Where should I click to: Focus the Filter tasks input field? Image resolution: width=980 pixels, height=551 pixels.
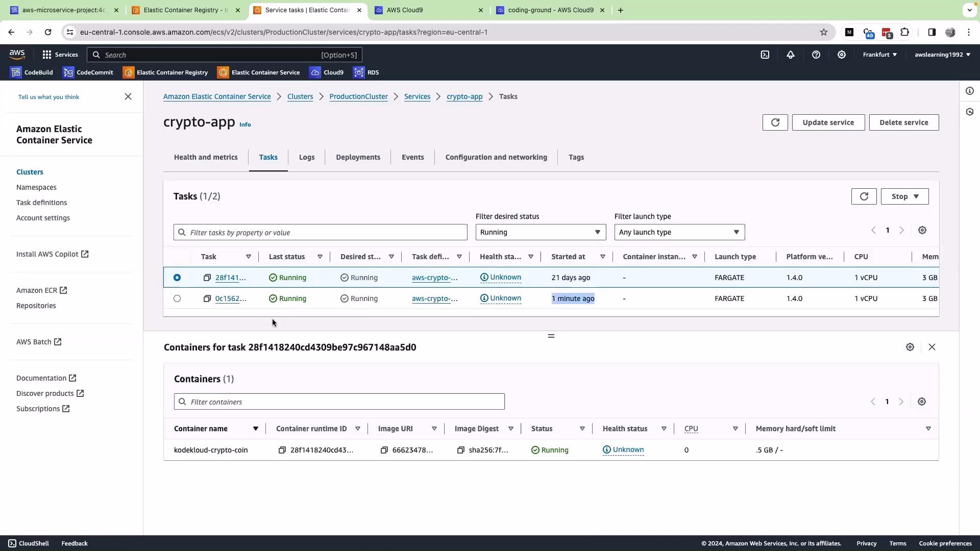[x=321, y=232]
